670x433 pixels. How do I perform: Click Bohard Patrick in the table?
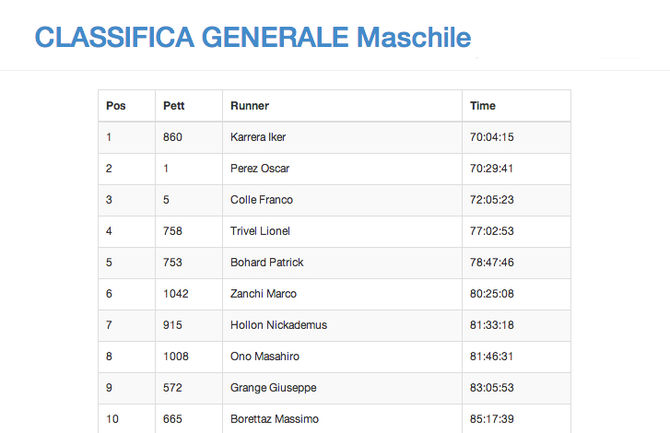click(x=266, y=262)
